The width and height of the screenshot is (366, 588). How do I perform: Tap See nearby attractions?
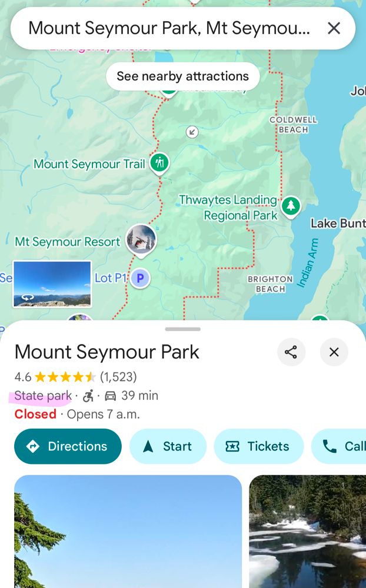click(182, 76)
